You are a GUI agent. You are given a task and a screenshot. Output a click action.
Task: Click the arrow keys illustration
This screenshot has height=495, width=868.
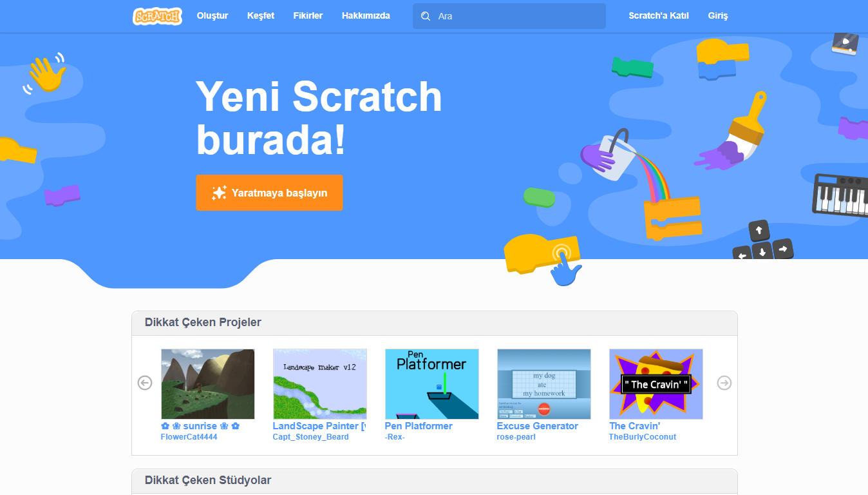pos(762,242)
